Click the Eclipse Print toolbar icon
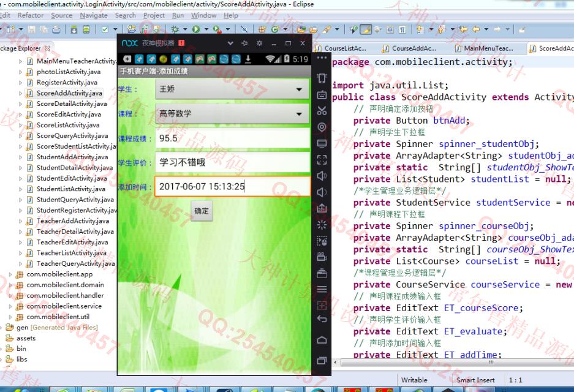574x392 pixels. [56, 29]
